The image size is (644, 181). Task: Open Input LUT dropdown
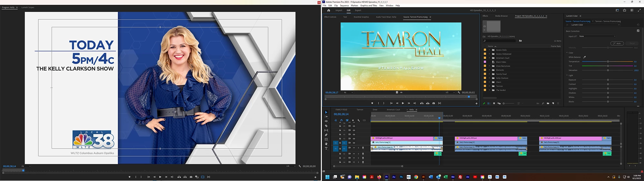tap(597, 36)
